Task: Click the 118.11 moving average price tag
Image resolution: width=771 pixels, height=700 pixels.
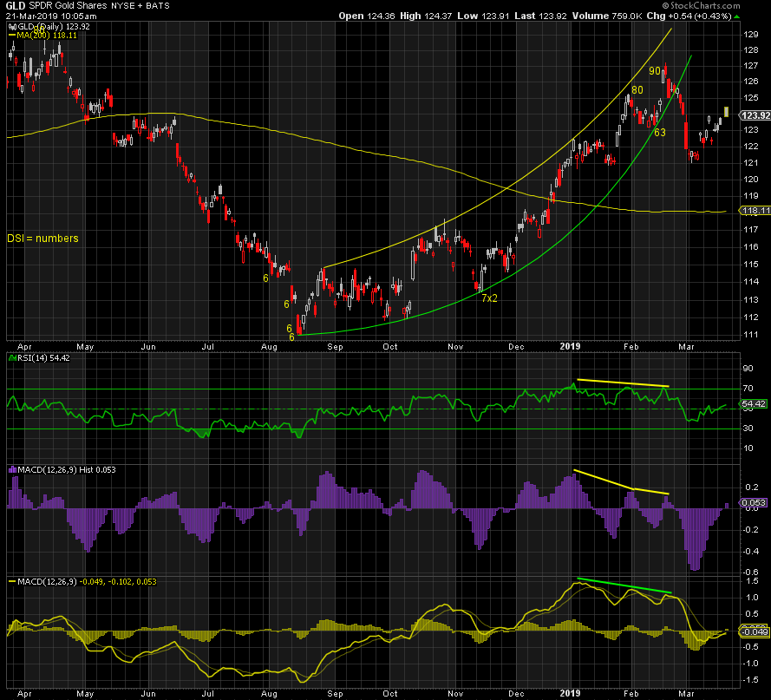Action: tap(755, 211)
